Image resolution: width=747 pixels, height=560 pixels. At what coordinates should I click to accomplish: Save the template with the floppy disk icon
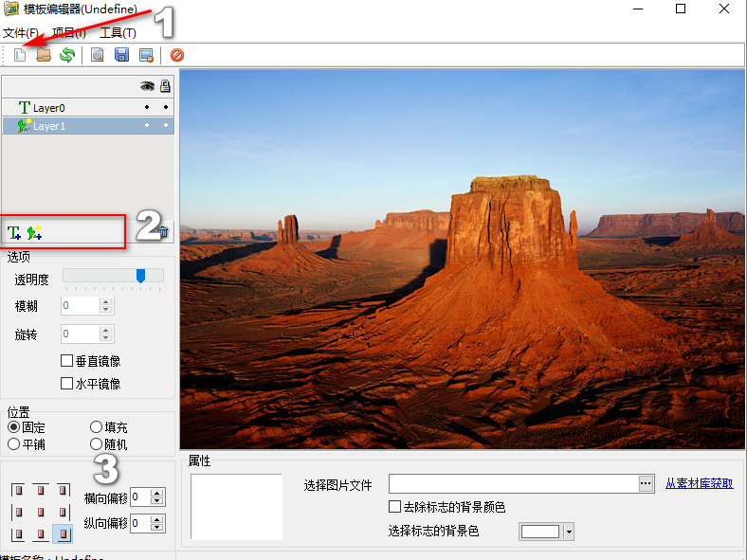pos(122,55)
